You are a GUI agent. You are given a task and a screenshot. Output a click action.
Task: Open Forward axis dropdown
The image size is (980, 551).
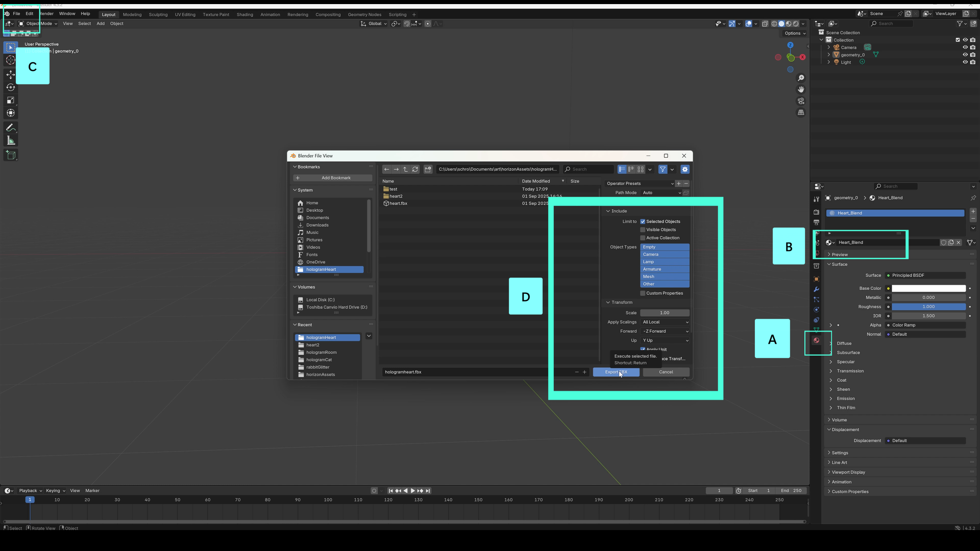click(x=665, y=331)
